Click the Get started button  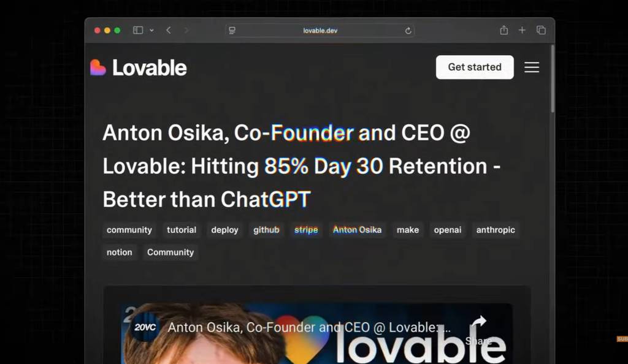coord(475,67)
